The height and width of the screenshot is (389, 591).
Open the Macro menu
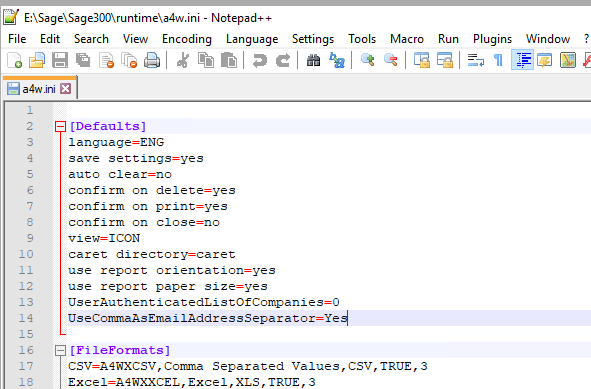407,39
